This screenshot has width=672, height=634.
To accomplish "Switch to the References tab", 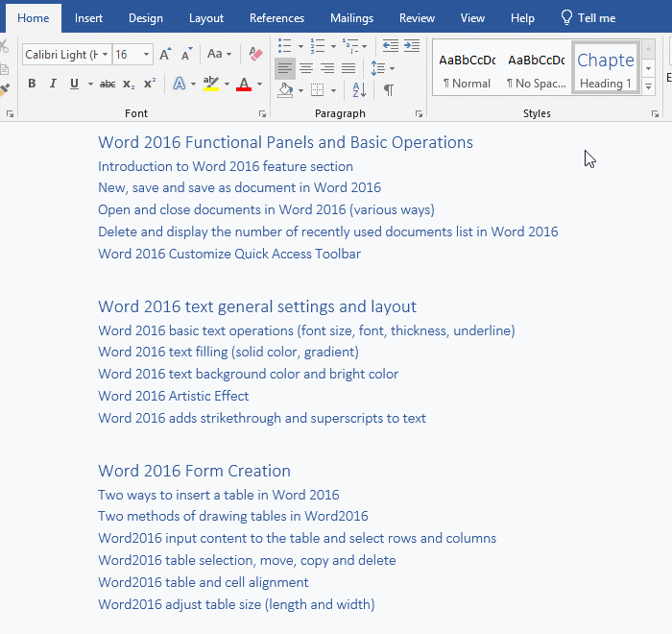I will pyautogui.click(x=276, y=18).
